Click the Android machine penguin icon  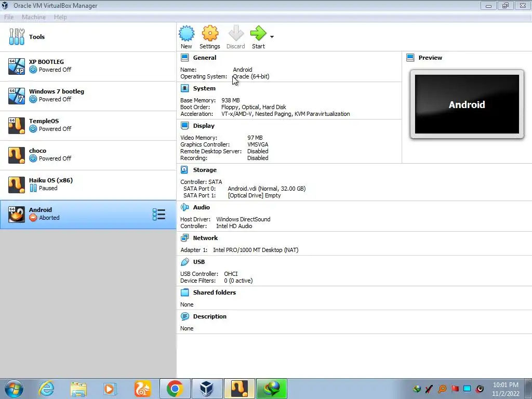[x=17, y=214]
